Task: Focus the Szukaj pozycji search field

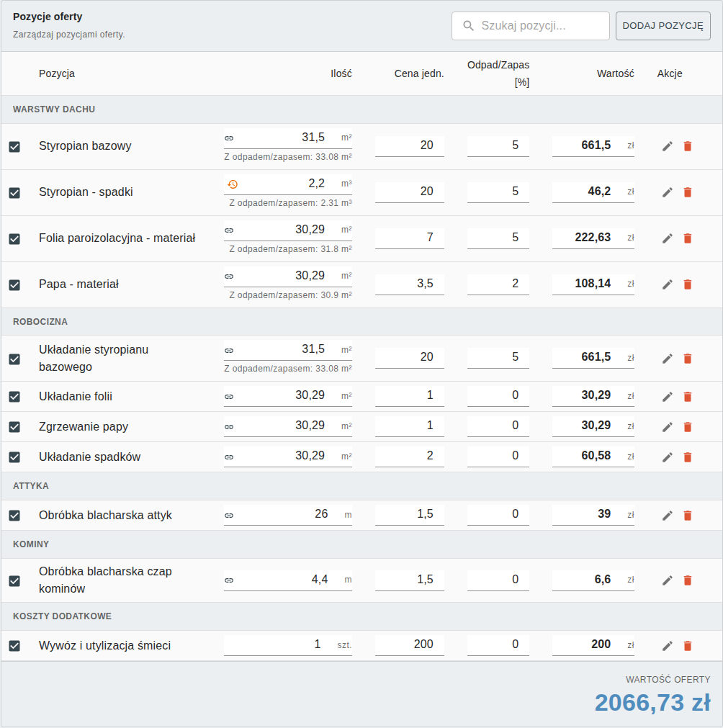Action: [530, 26]
